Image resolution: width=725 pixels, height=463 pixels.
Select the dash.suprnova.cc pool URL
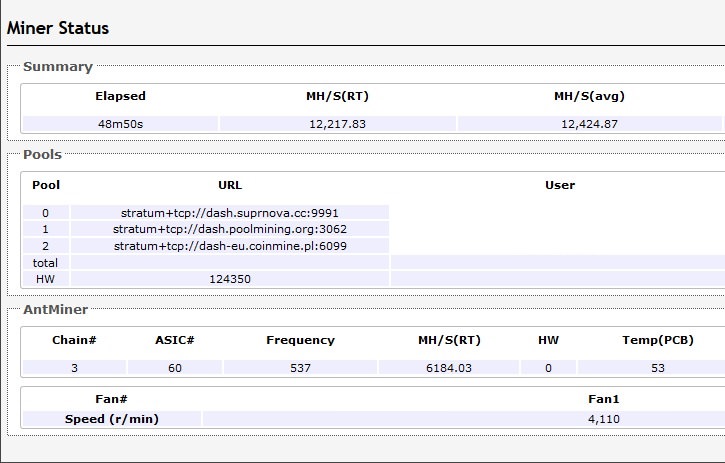(x=230, y=213)
